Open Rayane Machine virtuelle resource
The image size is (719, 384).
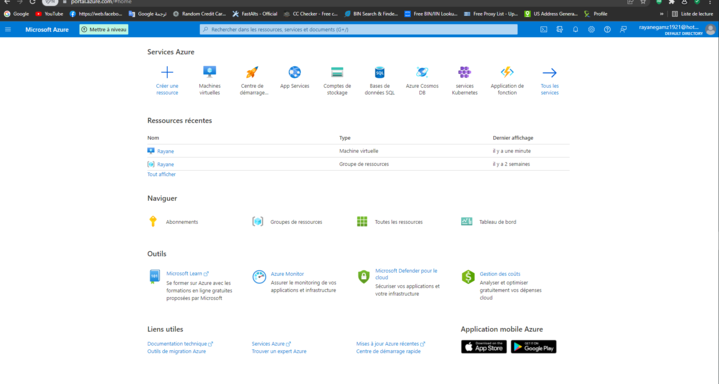pyautogui.click(x=165, y=151)
